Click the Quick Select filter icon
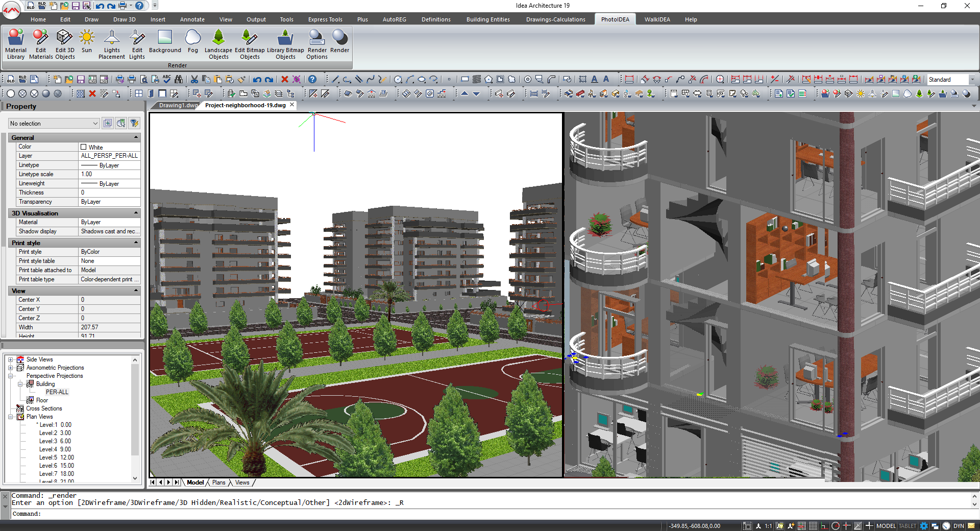This screenshot has width=980, height=531. click(134, 123)
